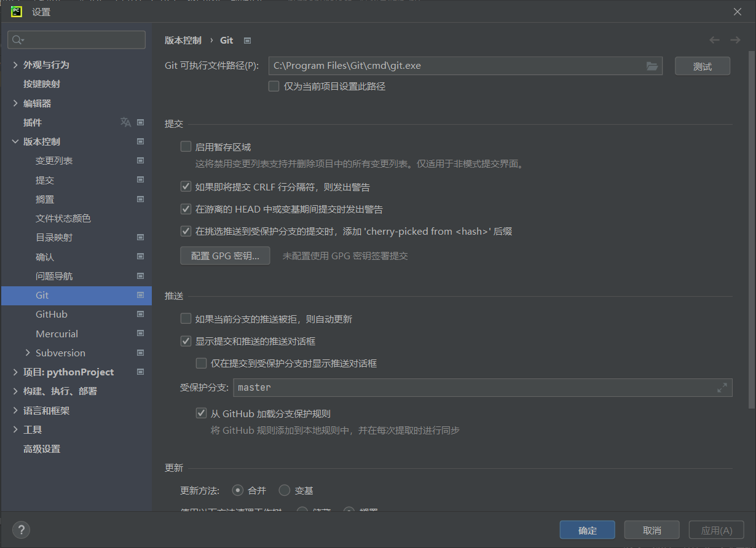
Task: Enable 仅在提交到受保护分支时显示推送对话框 checkbox
Action: pos(201,363)
